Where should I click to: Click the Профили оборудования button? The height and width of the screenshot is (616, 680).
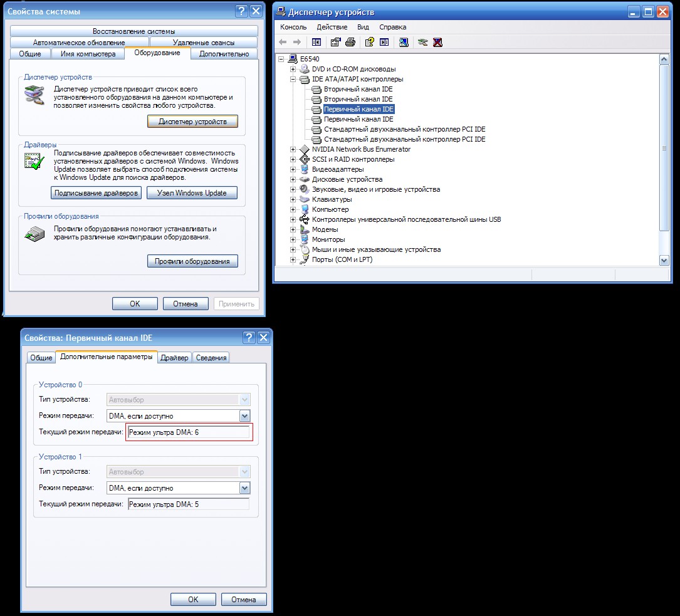pyautogui.click(x=192, y=261)
